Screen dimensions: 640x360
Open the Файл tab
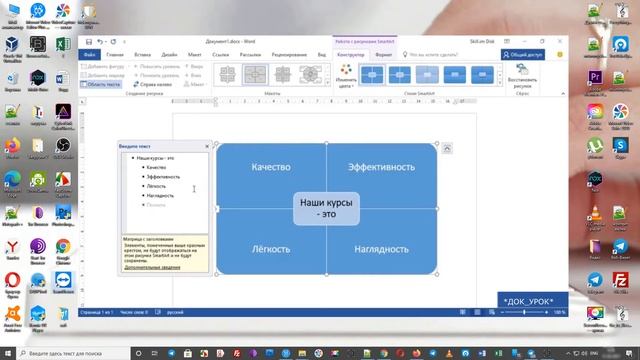pyautogui.click(x=90, y=54)
